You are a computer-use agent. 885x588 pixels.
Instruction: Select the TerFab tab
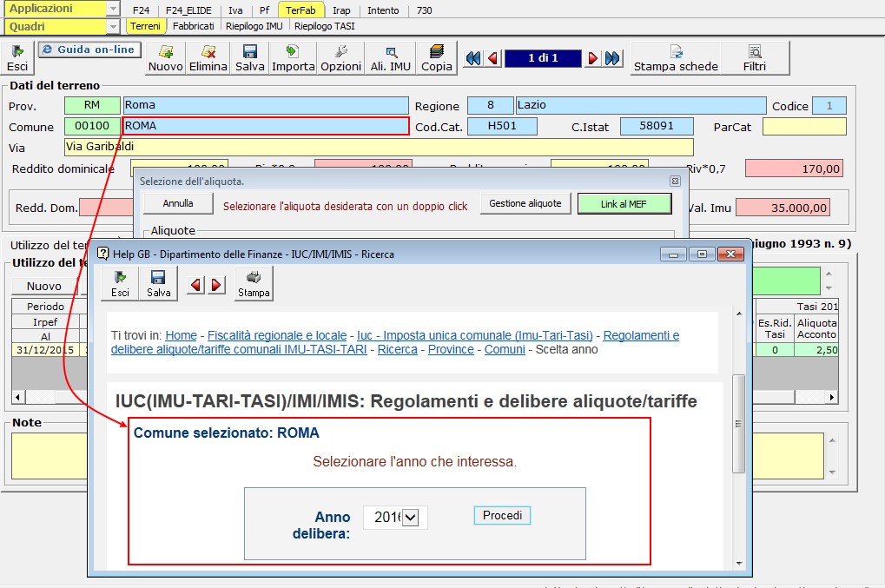tap(301, 10)
